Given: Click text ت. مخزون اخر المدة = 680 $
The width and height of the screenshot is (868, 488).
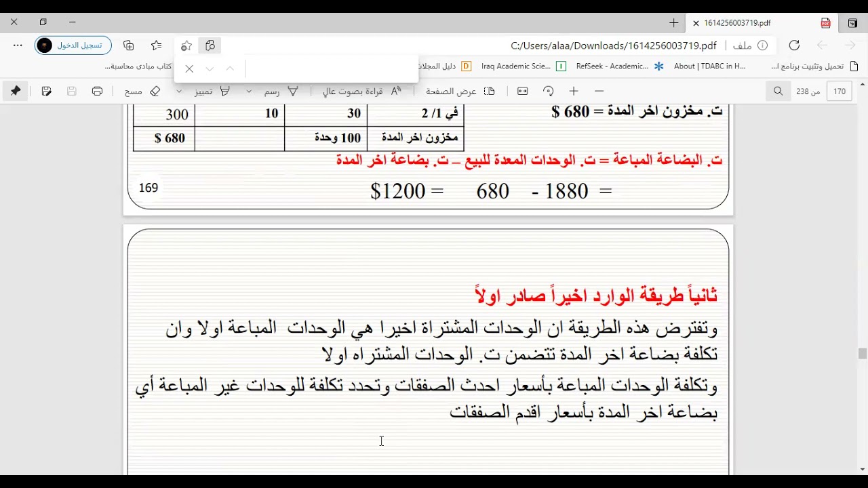Looking at the screenshot, I should pyautogui.click(x=637, y=112).
